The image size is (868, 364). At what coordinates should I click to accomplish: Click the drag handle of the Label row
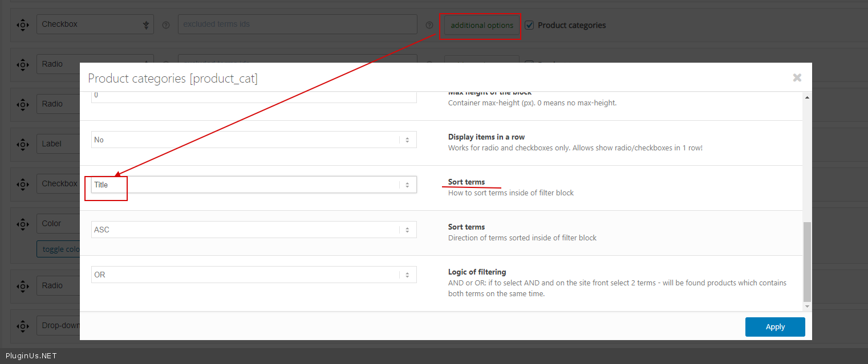tap(22, 144)
